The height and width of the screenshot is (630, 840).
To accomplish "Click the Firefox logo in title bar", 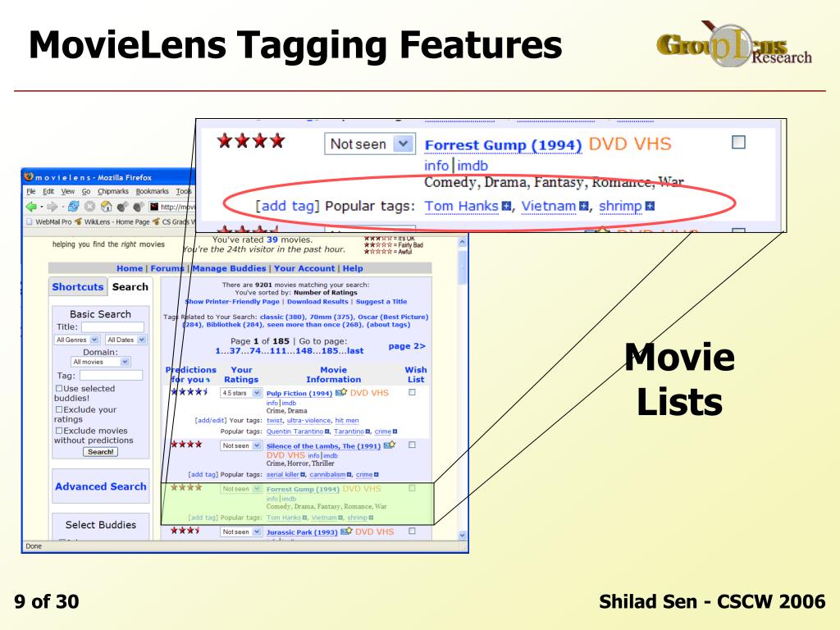I will point(29,177).
